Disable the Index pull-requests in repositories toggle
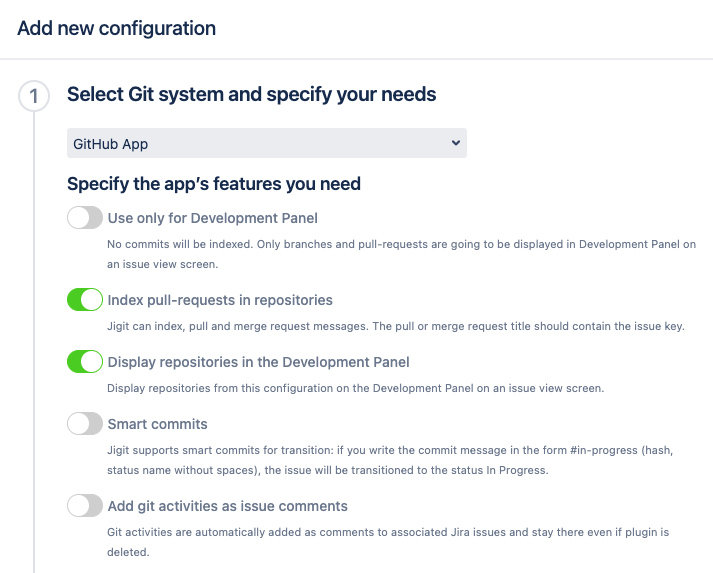This screenshot has width=713, height=573. coord(85,300)
